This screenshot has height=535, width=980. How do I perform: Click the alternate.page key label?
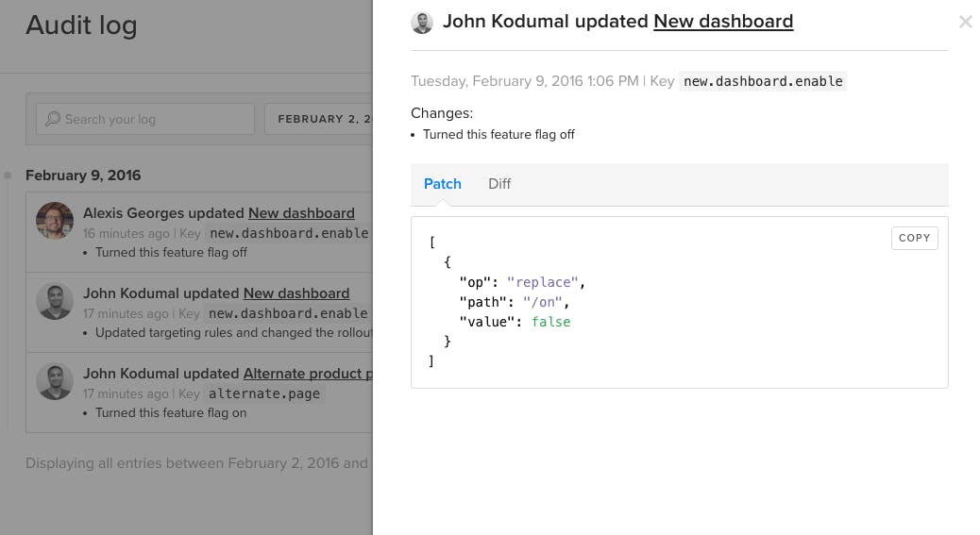(264, 393)
